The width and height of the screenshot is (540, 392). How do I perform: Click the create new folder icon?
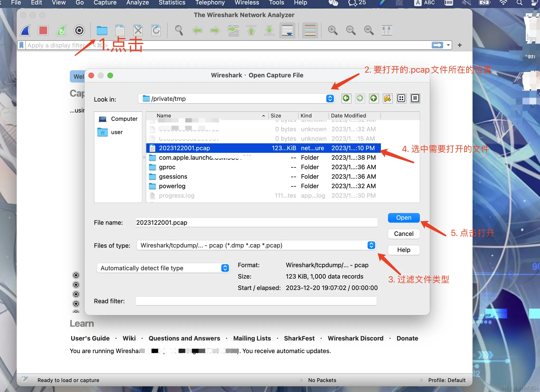387,98
